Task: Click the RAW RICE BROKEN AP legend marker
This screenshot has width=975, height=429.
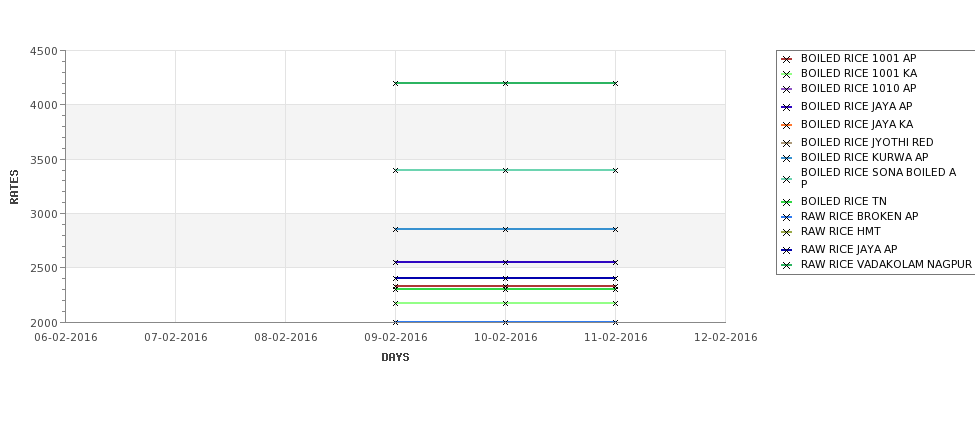Action: (x=787, y=218)
